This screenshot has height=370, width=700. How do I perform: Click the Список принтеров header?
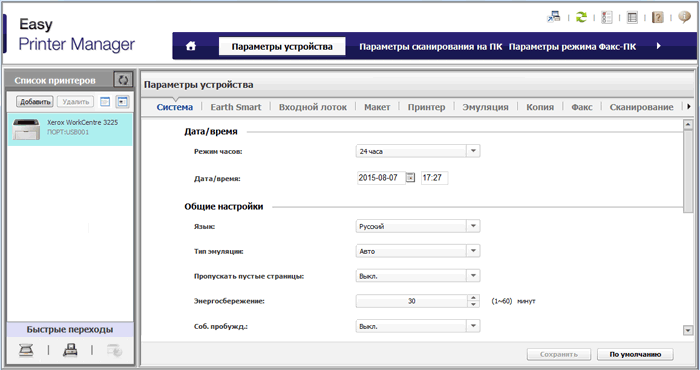pyautogui.click(x=55, y=80)
